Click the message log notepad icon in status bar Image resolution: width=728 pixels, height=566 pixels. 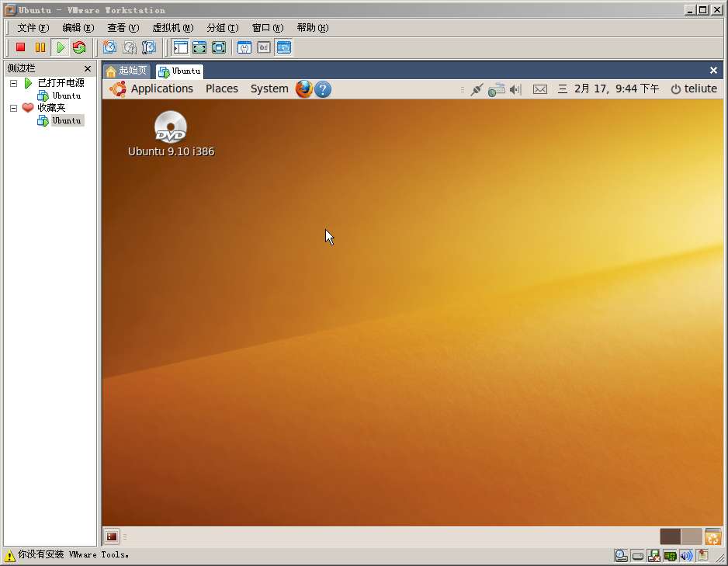click(703, 555)
